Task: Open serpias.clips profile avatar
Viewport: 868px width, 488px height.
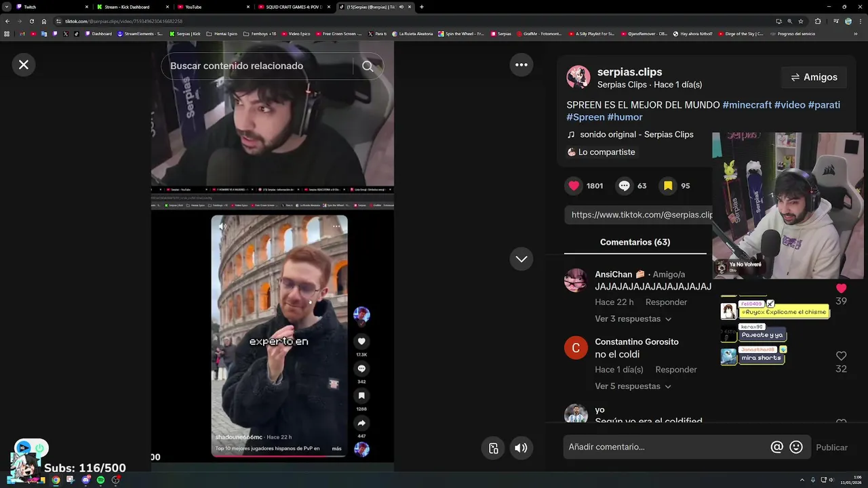Action: pos(578,77)
